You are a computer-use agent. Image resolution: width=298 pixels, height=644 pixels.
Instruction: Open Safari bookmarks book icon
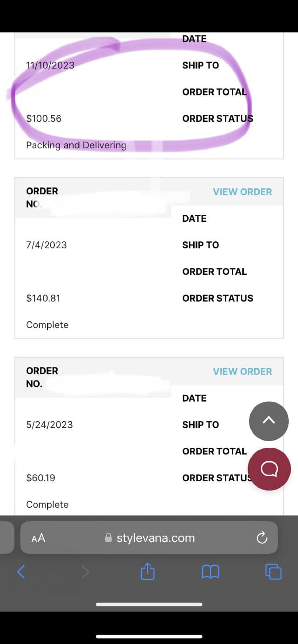tap(210, 571)
